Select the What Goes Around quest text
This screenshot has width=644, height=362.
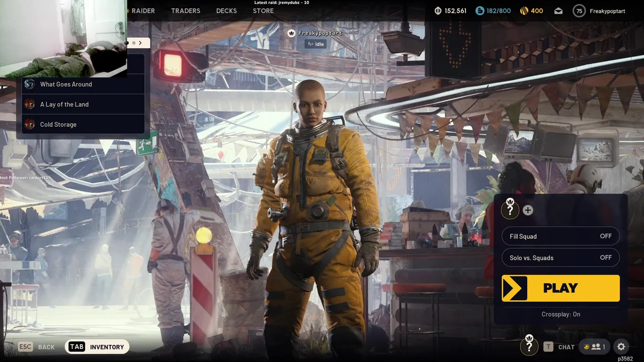pyautogui.click(x=66, y=84)
